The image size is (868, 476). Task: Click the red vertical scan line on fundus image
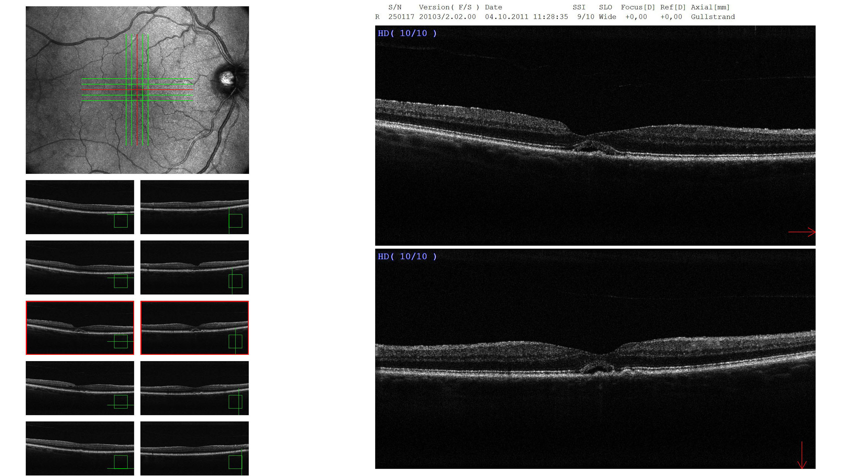tap(137, 90)
